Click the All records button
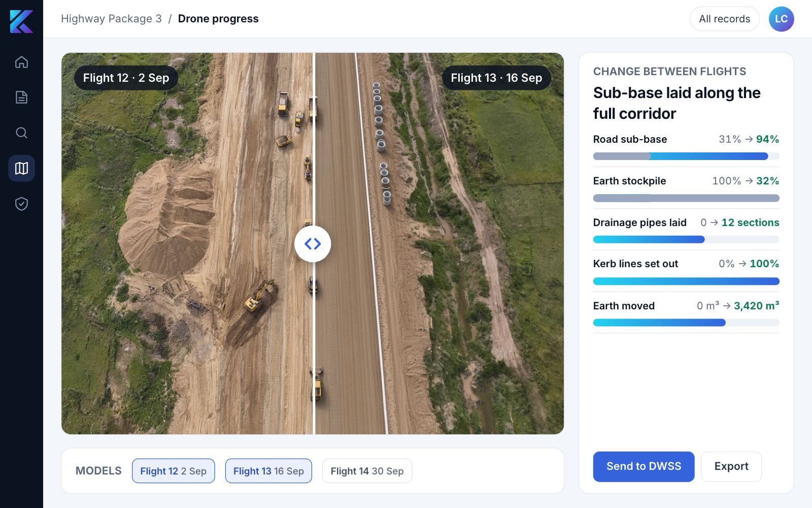 click(724, 19)
